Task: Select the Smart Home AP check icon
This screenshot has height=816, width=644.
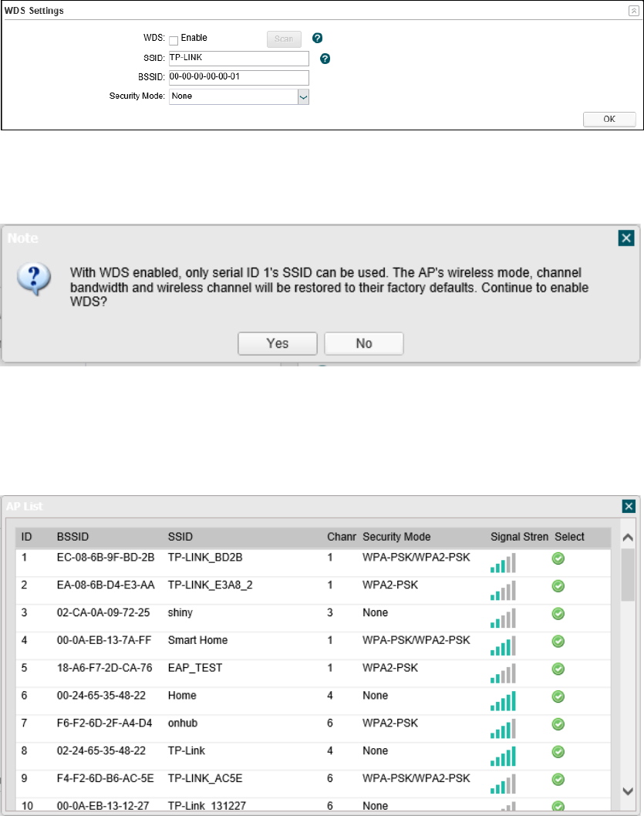Action: pos(558,642)
